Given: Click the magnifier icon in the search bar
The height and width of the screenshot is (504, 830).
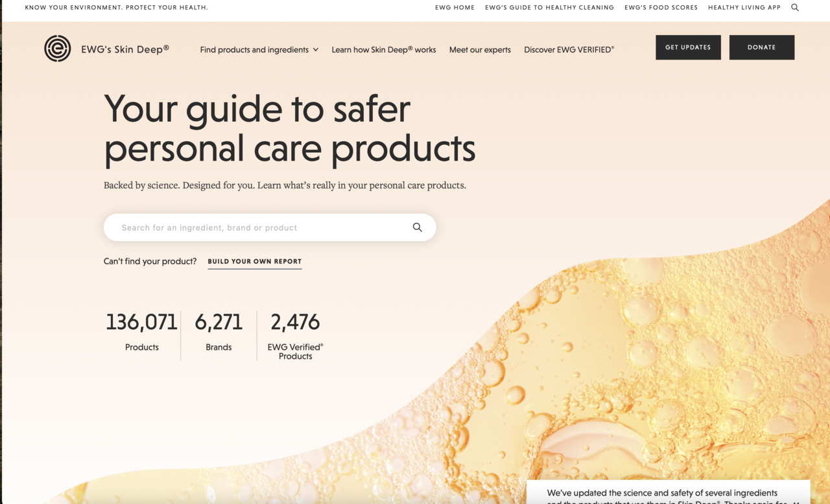Looking at the screenshot, I should (417, 227).
